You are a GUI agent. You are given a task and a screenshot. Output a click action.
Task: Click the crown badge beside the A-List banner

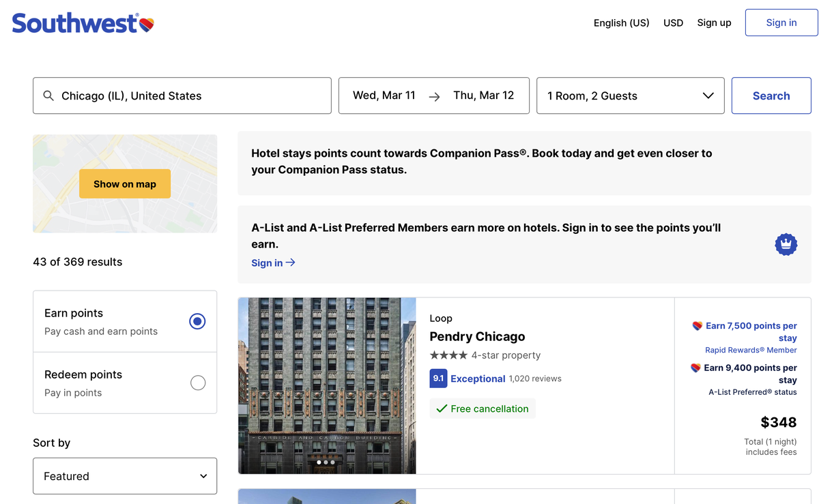click(x=786, y=244)
